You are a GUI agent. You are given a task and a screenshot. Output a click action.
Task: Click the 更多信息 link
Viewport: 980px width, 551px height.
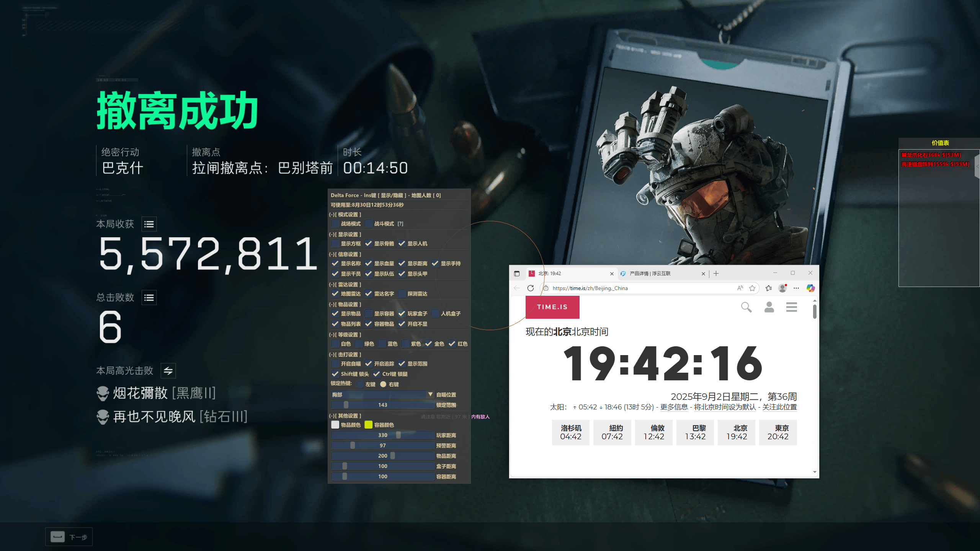pyautogui.click(x=674, y=407)
